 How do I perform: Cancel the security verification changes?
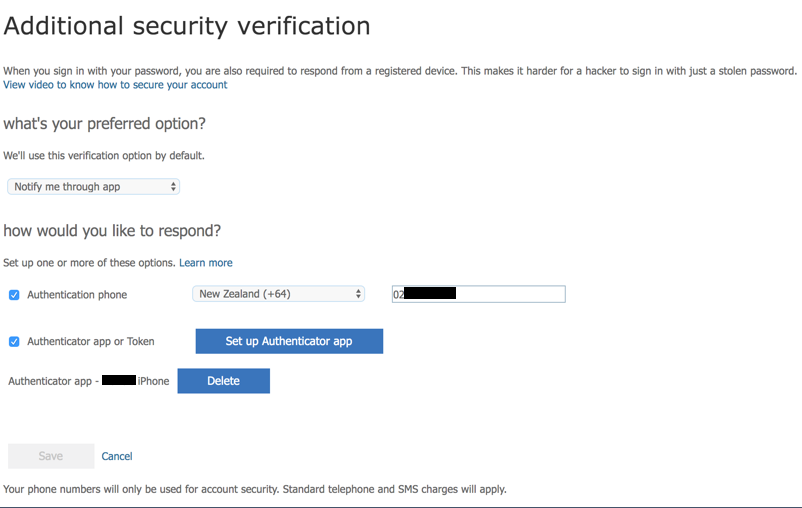(117, 456)
